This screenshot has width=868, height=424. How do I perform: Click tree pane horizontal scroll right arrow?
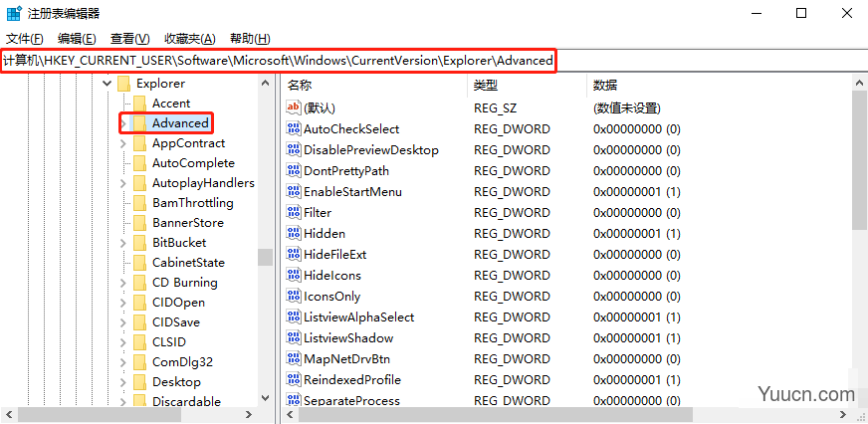[x=249, y=415]
